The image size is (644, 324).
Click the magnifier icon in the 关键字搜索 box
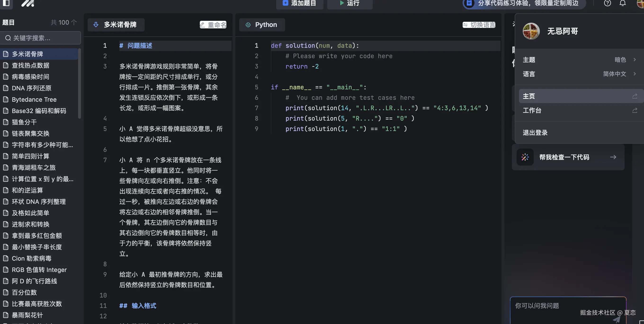point(8,38)
